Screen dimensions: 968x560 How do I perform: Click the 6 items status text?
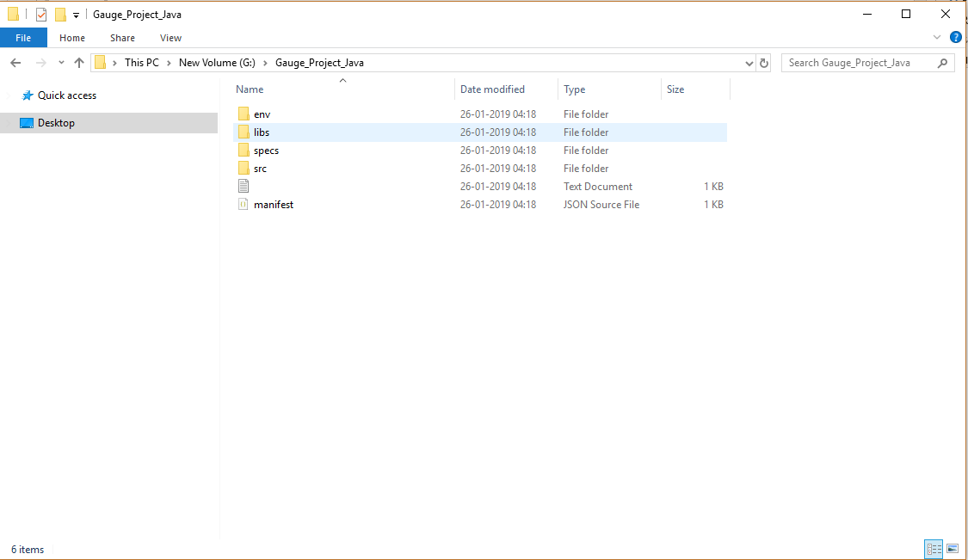coord(28,550)
